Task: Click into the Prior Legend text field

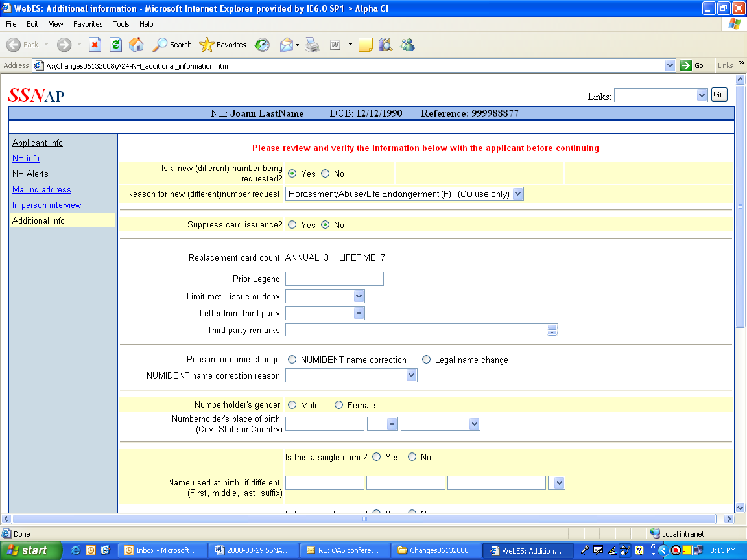Action: (335, 279)
